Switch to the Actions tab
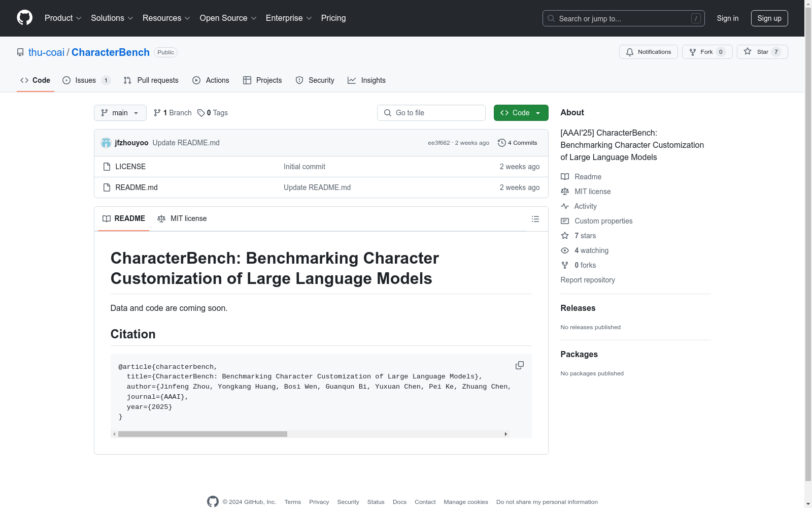Viewport: 812px width, 508px height. (x=211, y=80)
